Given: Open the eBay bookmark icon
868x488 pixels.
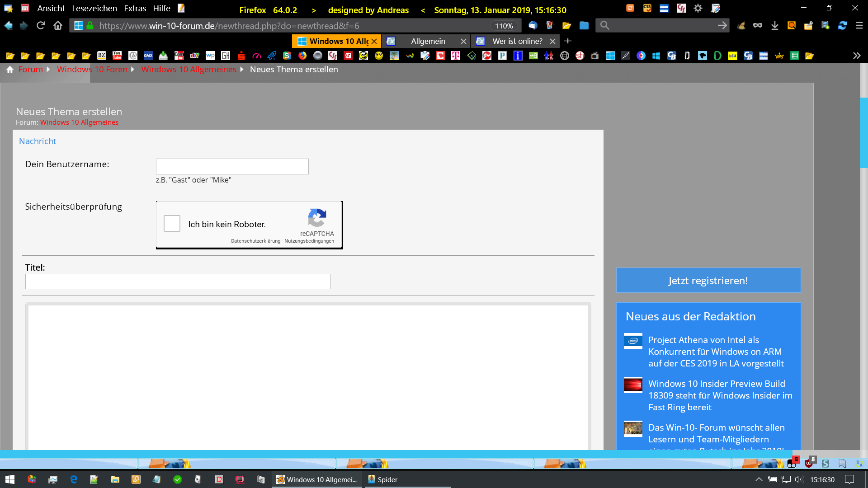Looking at the screenshot, I should pos(195,56).
